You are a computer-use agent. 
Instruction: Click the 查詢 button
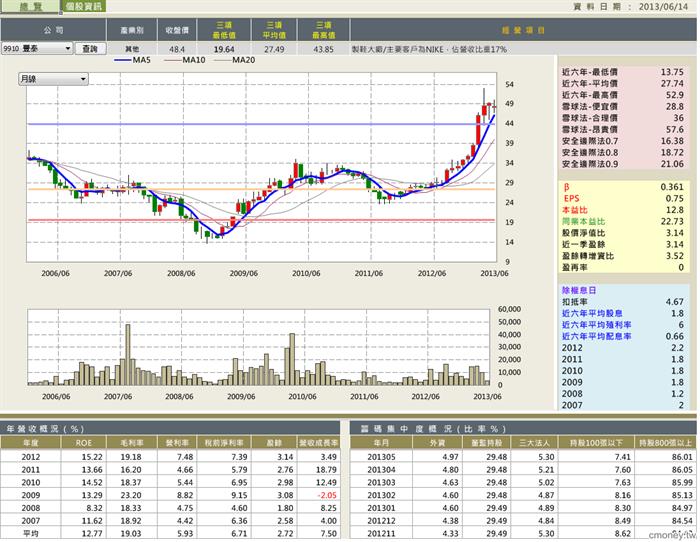[x=90, y=49]
